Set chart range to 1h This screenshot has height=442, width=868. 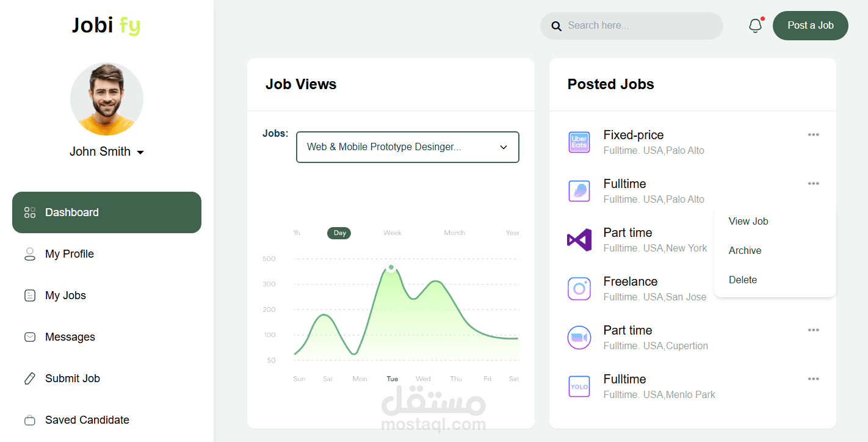pyautogui.click(x=297, y=233)
